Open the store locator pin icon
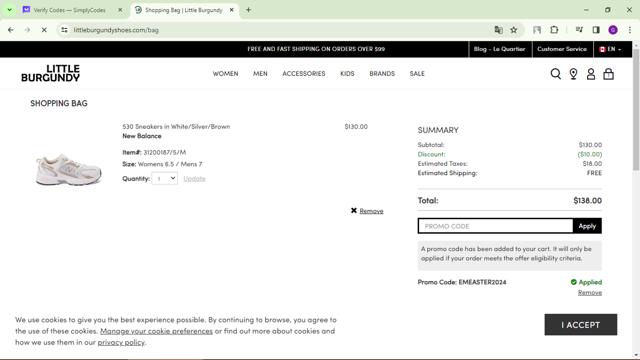640x360 pixels. [573, 74]
